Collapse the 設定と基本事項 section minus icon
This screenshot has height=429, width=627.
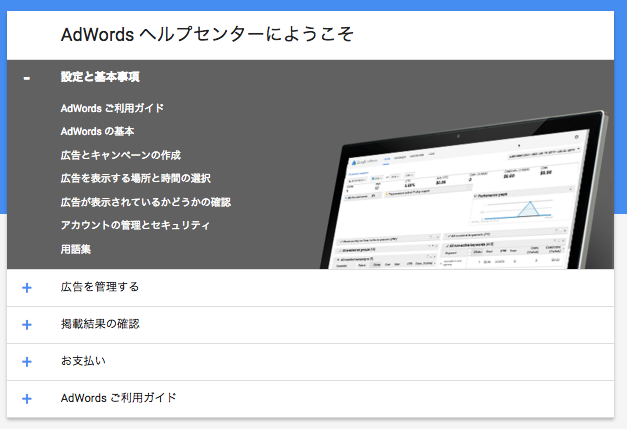pos(27,78)
